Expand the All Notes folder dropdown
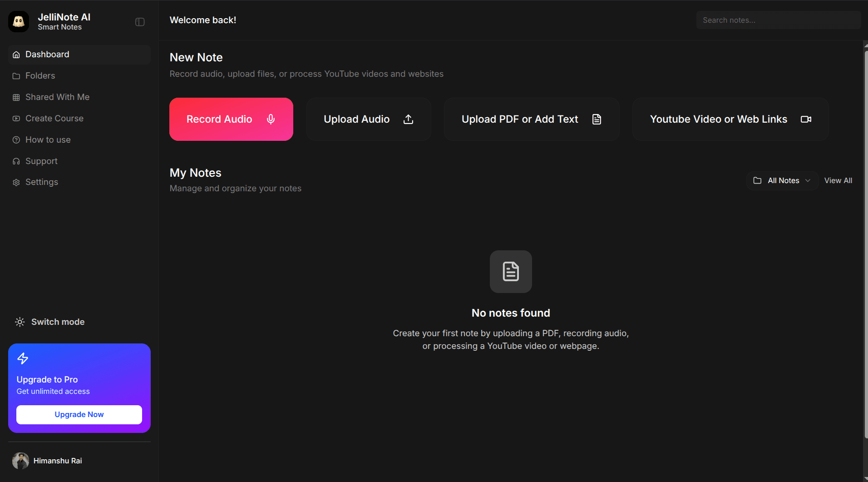 [782, 180]
